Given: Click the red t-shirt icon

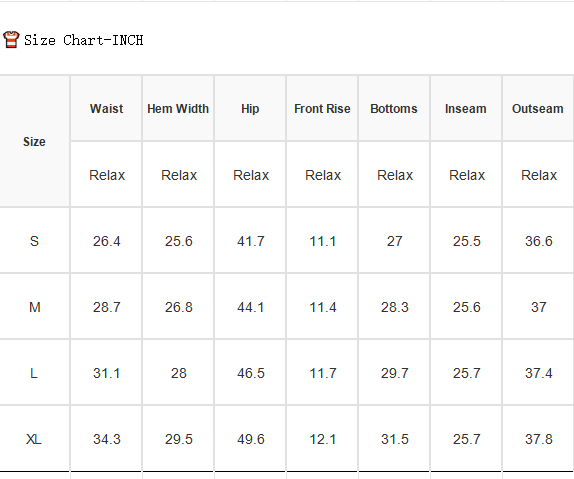Looking at the screenshot, I should (11, 40).
